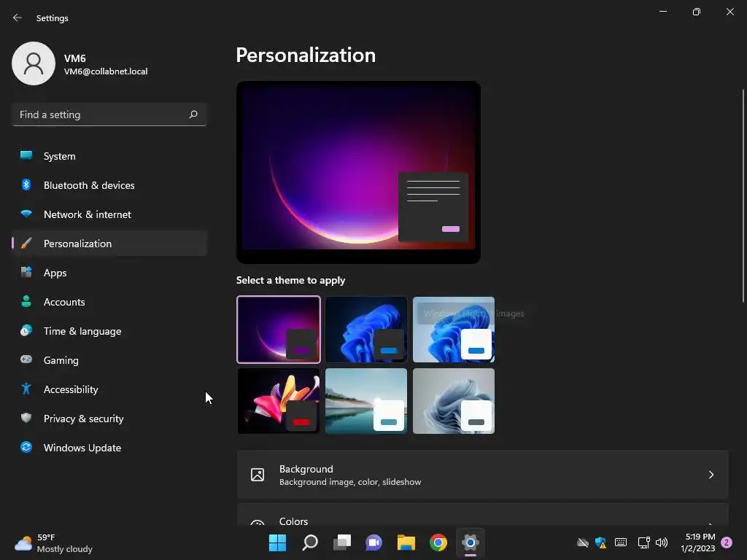Open the Colors settings row

click(483, 515)
